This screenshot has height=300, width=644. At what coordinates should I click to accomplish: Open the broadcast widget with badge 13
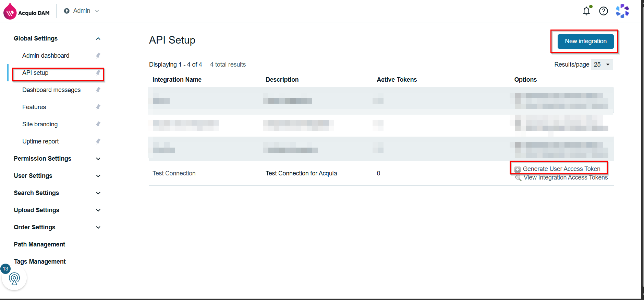click(14, 278)
